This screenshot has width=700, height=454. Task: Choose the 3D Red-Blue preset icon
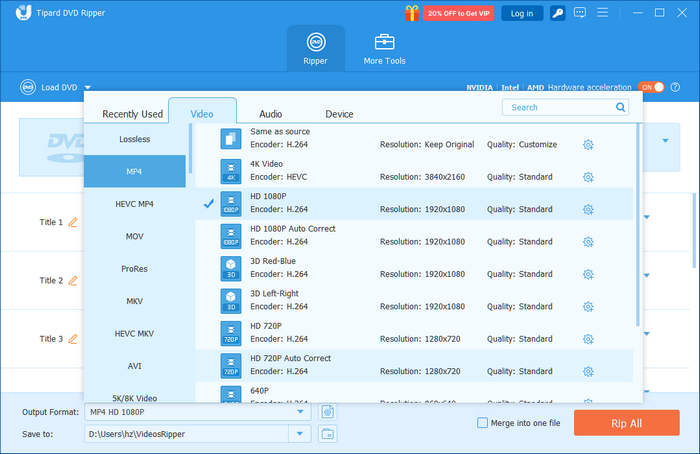[231, 268]
